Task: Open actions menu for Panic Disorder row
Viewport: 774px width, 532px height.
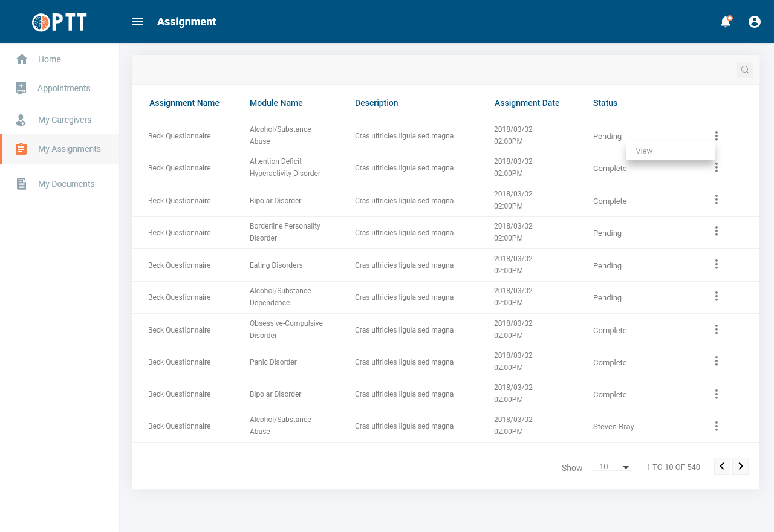Action: point(717,361)
